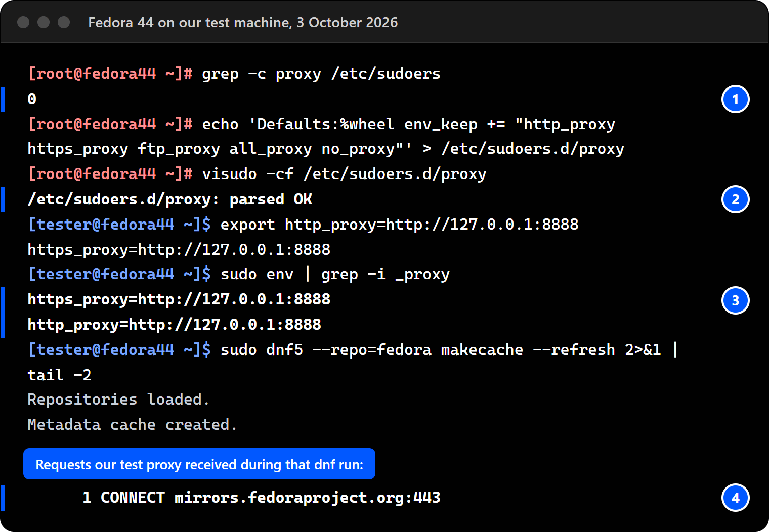Click the title 'Fedora 44 on our test machine, 3 October 2026'
Screen dimensions: 769x532
pos(243,23)
